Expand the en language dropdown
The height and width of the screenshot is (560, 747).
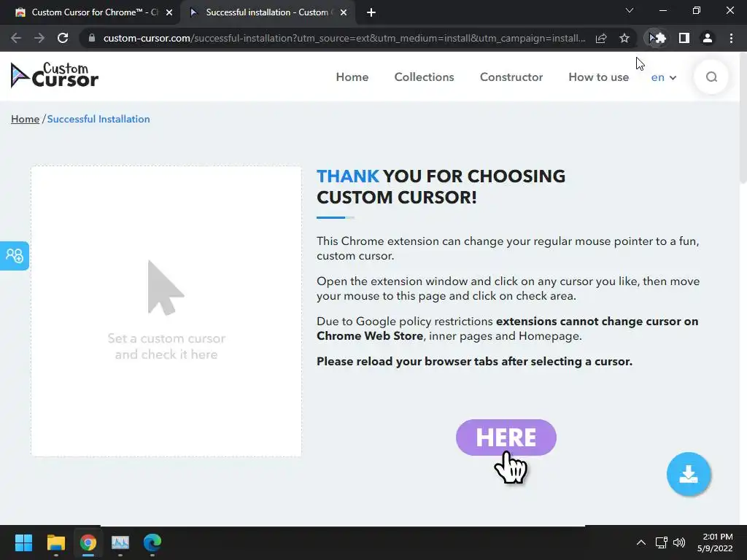(664, 77)
